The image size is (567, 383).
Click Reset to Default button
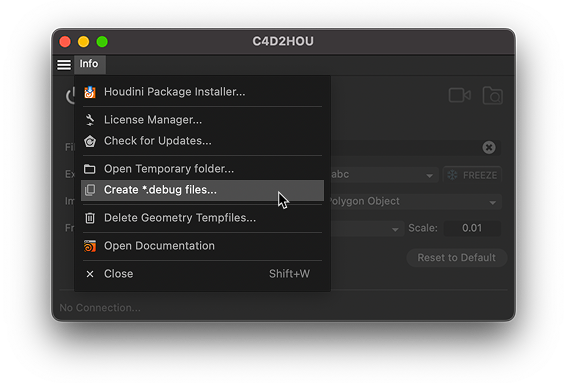pos(457,258)
